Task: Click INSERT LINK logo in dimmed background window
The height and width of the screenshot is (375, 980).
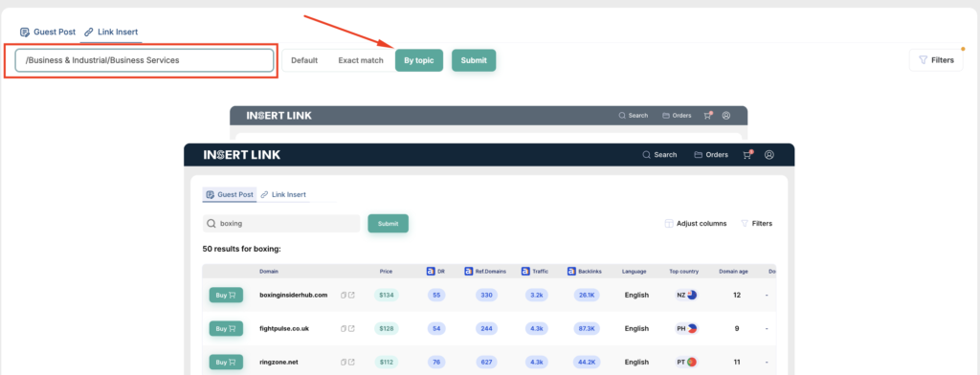Action: pyautogui.click(x=278, y=116)
